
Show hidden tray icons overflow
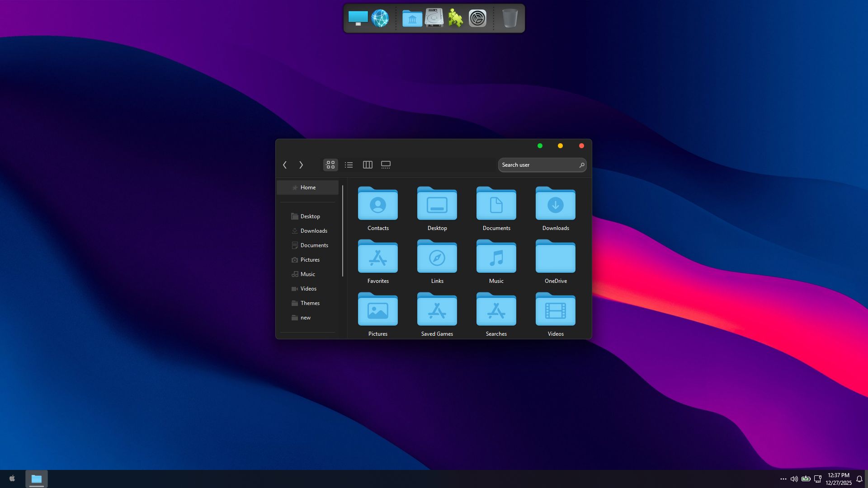(783, 479)
